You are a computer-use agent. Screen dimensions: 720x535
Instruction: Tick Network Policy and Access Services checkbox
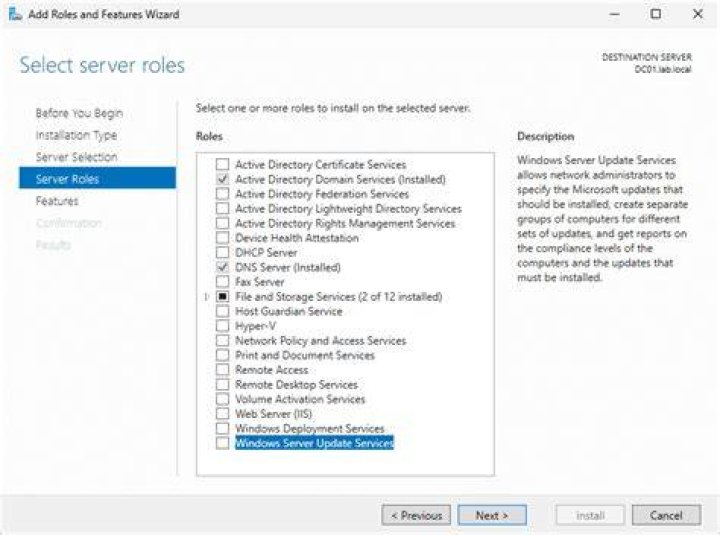click(222, 341)
